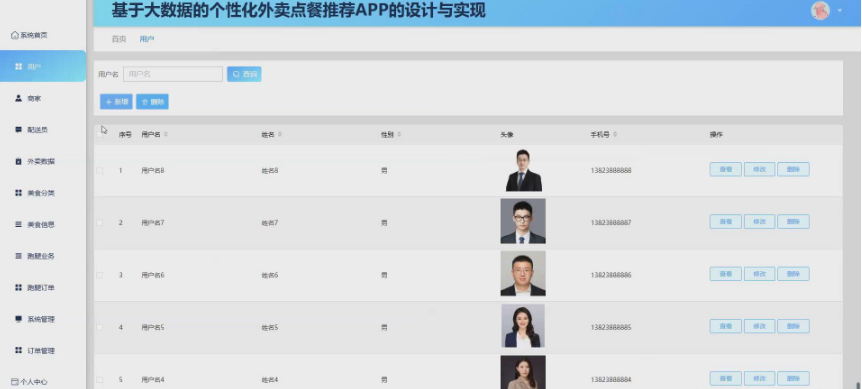Tick the checkbox for row 用户名7
862x389 pixels.
[100, 223]
